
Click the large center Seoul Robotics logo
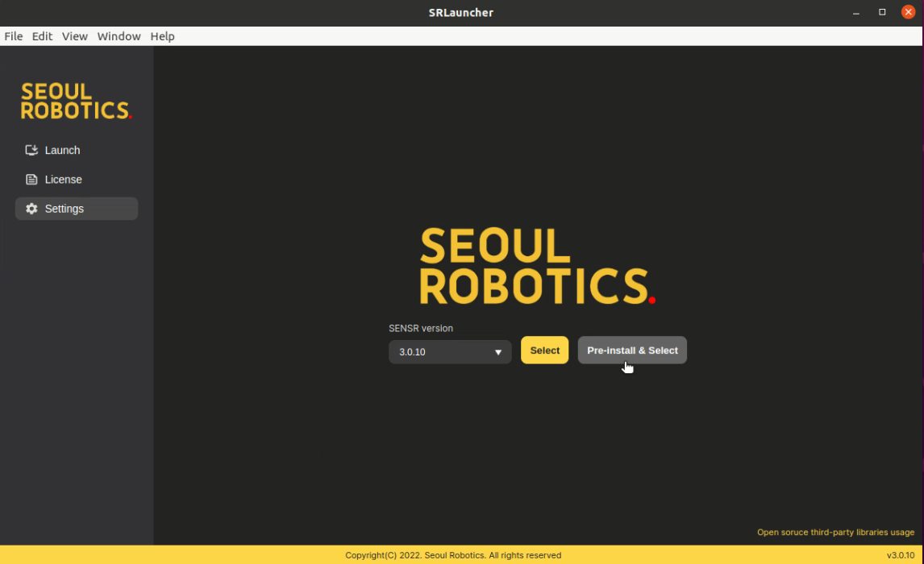(x=537, y=267)
